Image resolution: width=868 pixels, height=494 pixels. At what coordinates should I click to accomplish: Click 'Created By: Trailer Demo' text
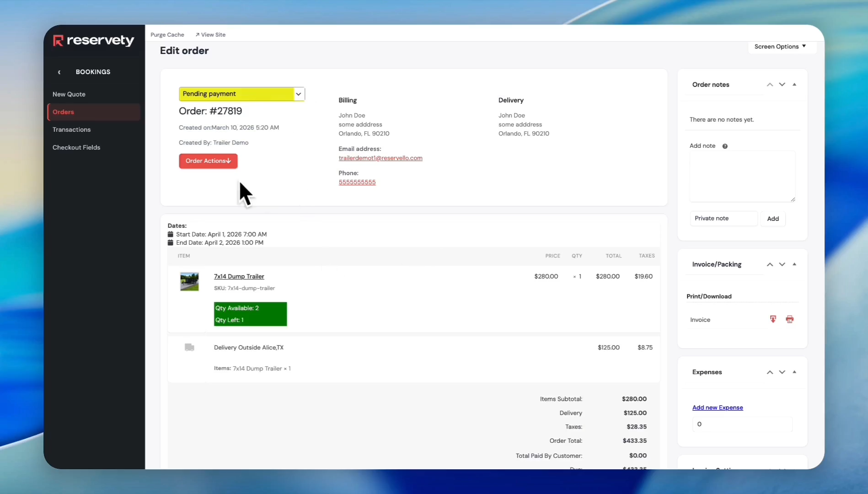click(x=214, y=143)
